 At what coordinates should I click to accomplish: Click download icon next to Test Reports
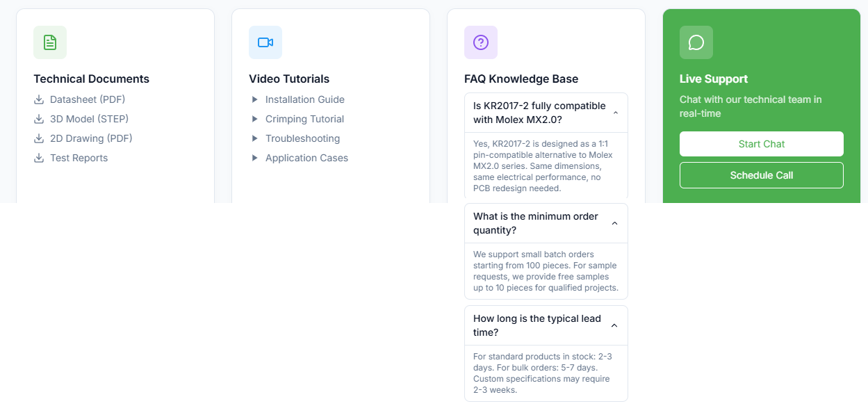click(39, 158)
